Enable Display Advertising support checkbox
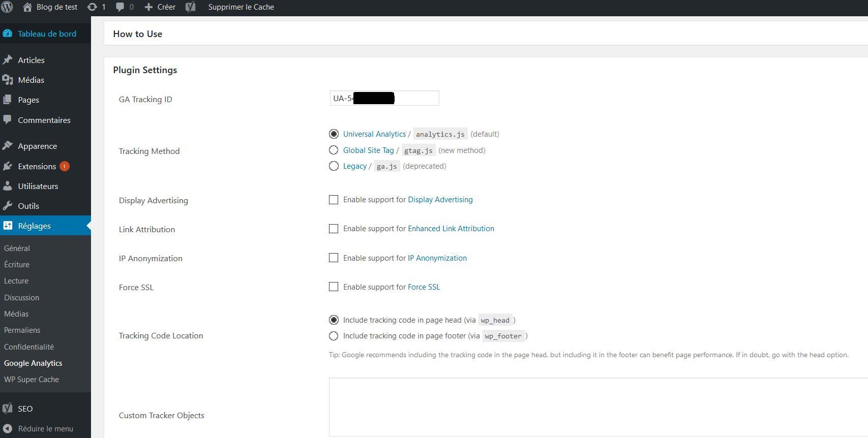 pyautogui.click(x=334, y=200)
